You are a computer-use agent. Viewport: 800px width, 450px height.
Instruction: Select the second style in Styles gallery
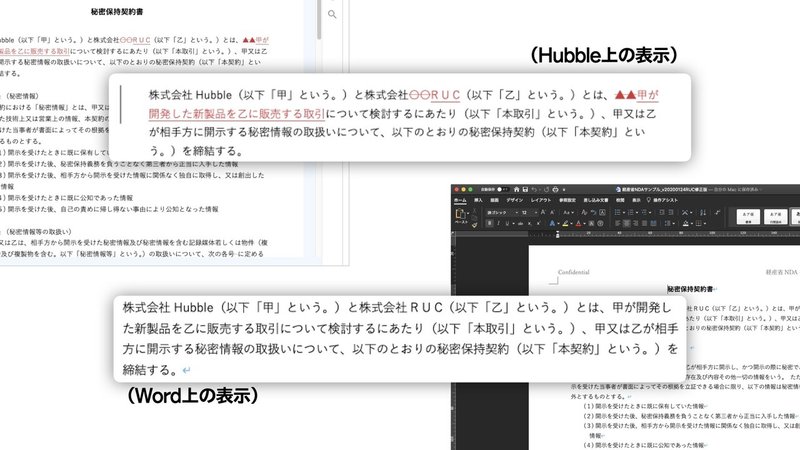click(x=776, y=216)
